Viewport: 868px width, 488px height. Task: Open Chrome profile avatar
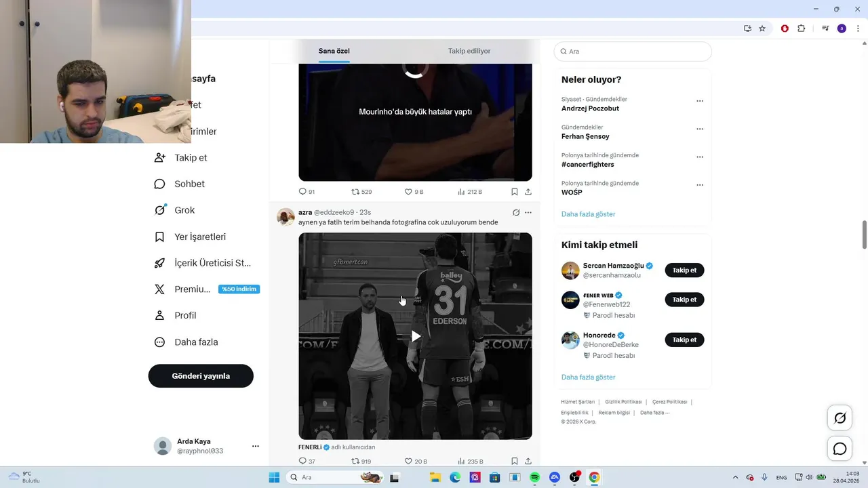point(842,28)
